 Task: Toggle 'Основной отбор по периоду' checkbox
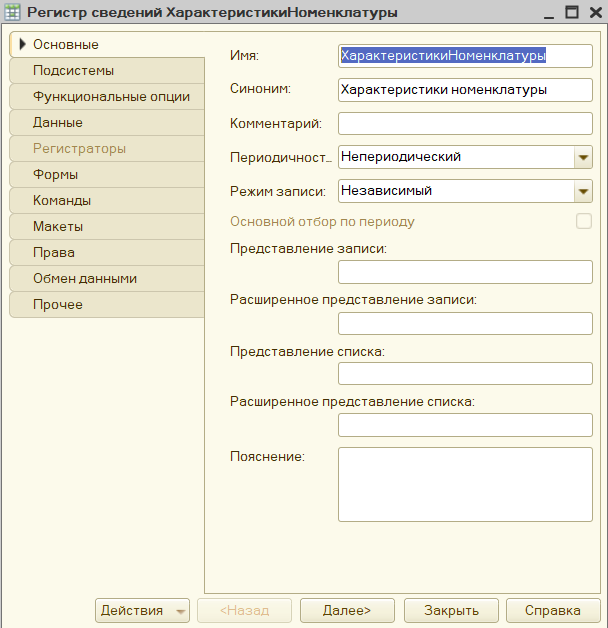pos(584,221)
